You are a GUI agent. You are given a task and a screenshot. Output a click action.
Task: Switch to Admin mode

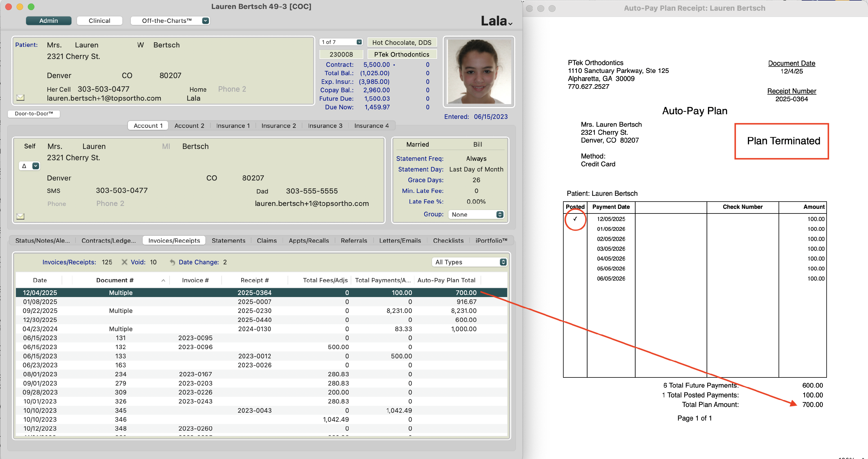pyautogui.click(x=49, y=21)
